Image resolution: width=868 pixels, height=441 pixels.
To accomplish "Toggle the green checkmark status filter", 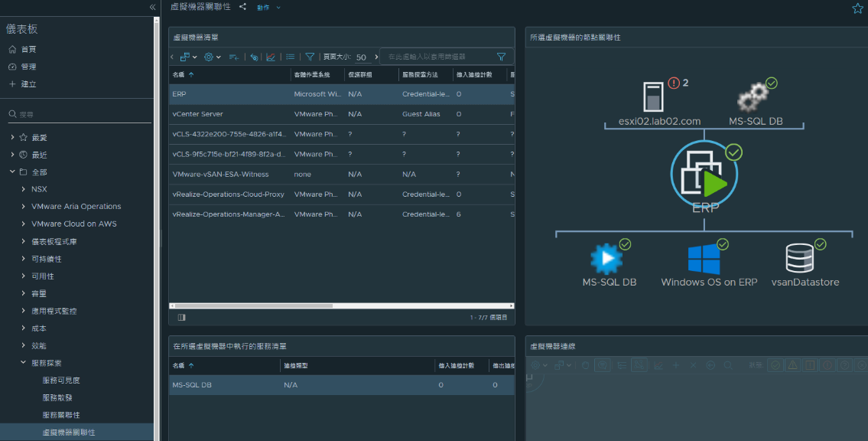I will click(775, 365).
